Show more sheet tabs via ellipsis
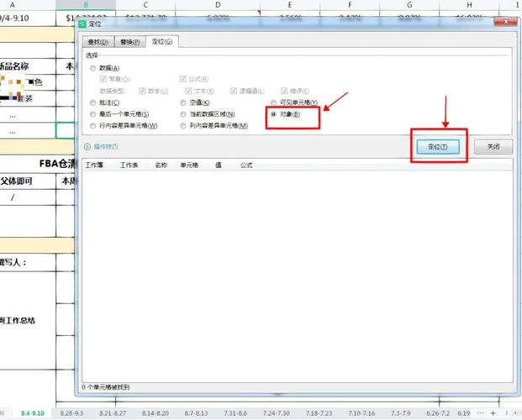522x420 pixels. click(x=480, y=413)
